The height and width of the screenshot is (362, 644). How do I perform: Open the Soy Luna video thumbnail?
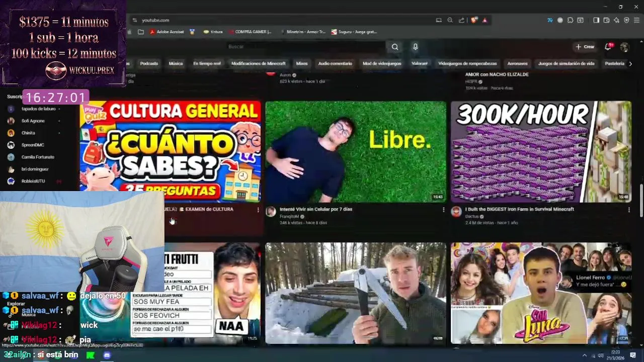coord(541,294)
